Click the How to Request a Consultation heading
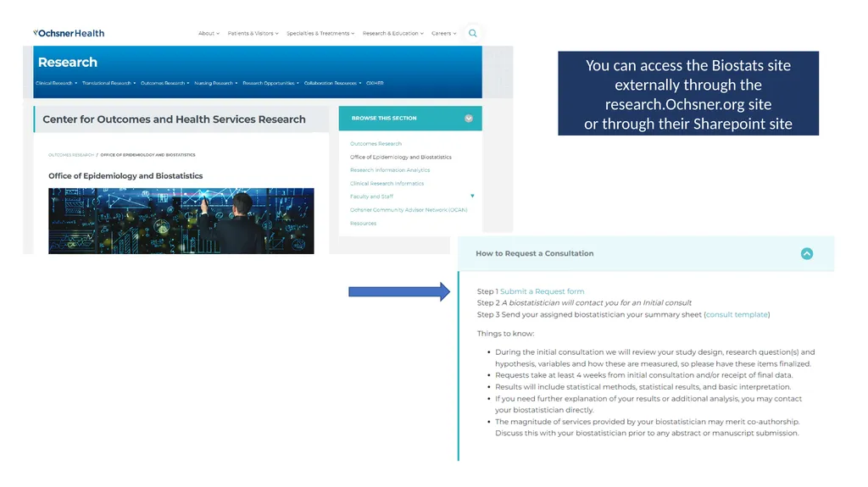 coord(535,253)
